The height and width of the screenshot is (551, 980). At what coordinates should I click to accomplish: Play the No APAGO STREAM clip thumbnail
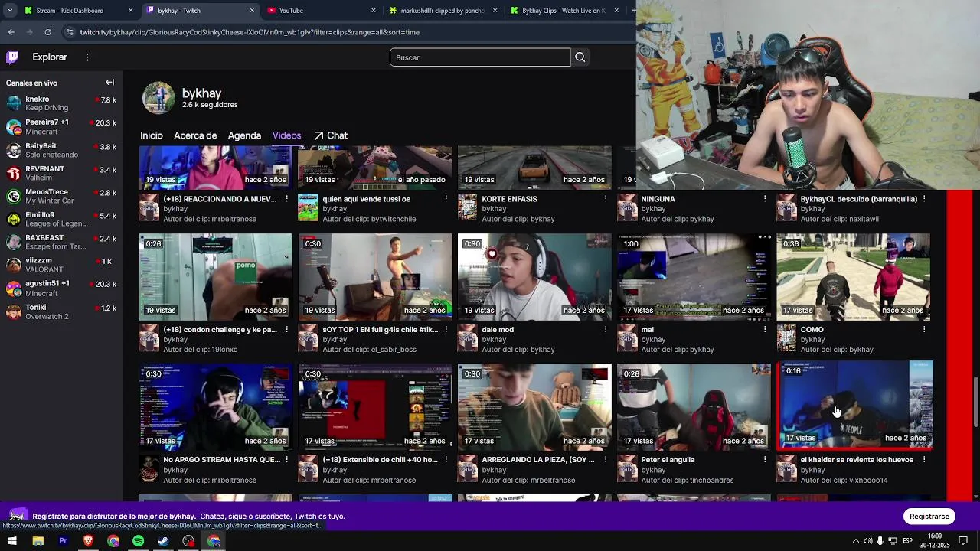[x=216, y=407]
